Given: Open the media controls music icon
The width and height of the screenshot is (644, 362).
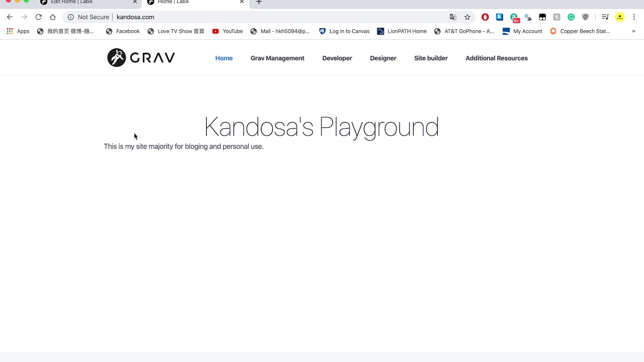Looking at the screenshot, I should click(x=605, y=17).
